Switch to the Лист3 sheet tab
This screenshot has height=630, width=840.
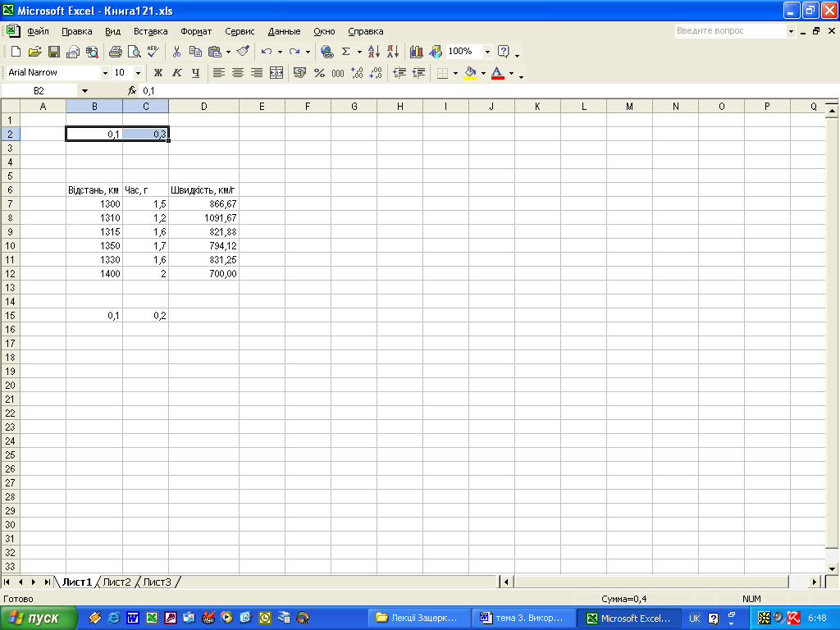157,582
